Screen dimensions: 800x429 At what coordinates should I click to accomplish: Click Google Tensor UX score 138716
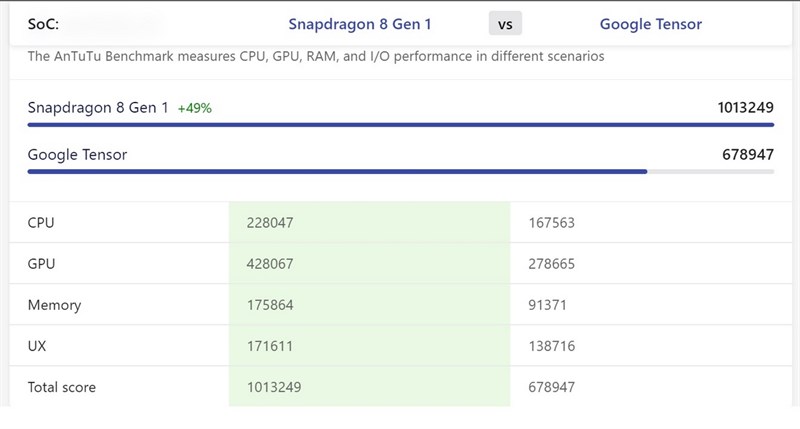551,346
